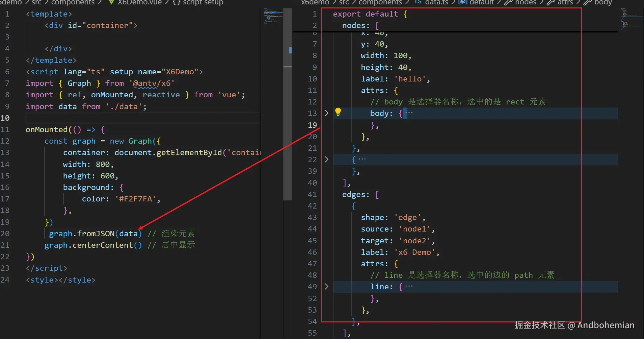Click the 'div id="container"' tag

(91, 26)
